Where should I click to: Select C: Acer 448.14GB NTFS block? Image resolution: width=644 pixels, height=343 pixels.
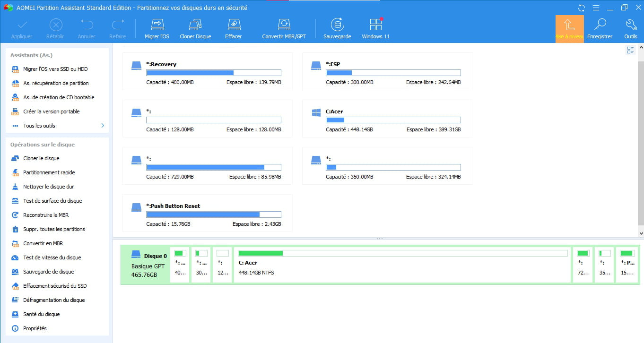coord(402,265)
